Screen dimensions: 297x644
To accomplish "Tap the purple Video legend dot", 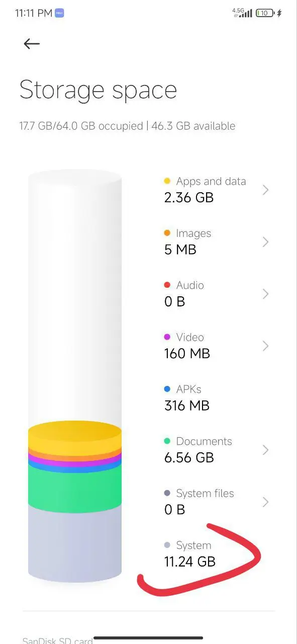I will pyautogui.click(x=167, y=337).
